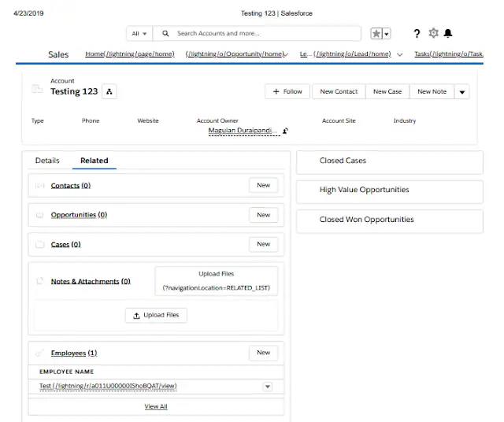504x422 pixels.
Task: Click the EMPLOYEE NAME column header
Action: (x=66, y=372)
